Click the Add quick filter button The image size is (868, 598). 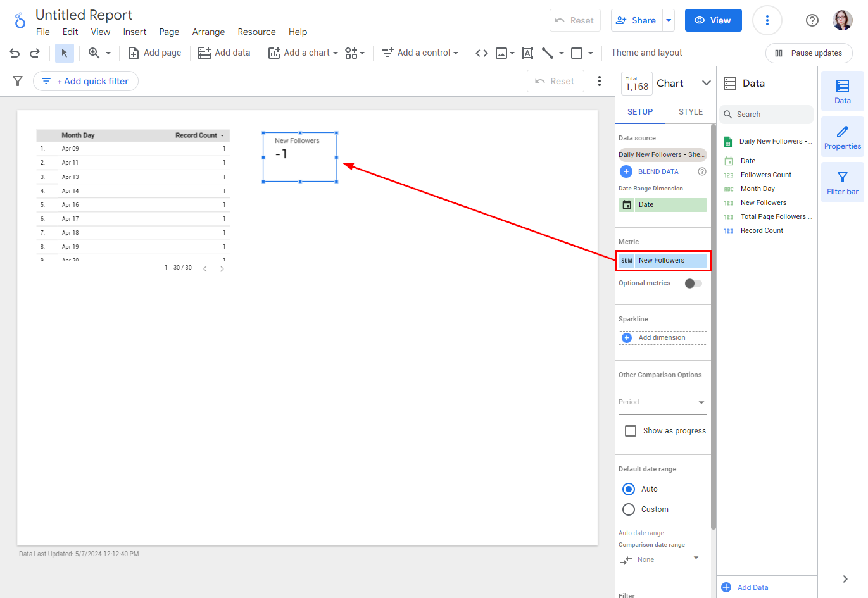(x=85, y=81)
